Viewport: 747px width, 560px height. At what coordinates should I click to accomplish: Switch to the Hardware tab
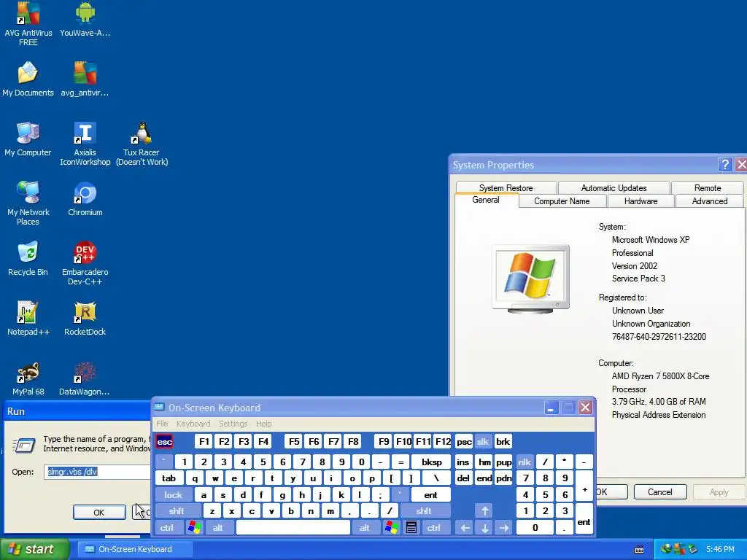[640, 201]
